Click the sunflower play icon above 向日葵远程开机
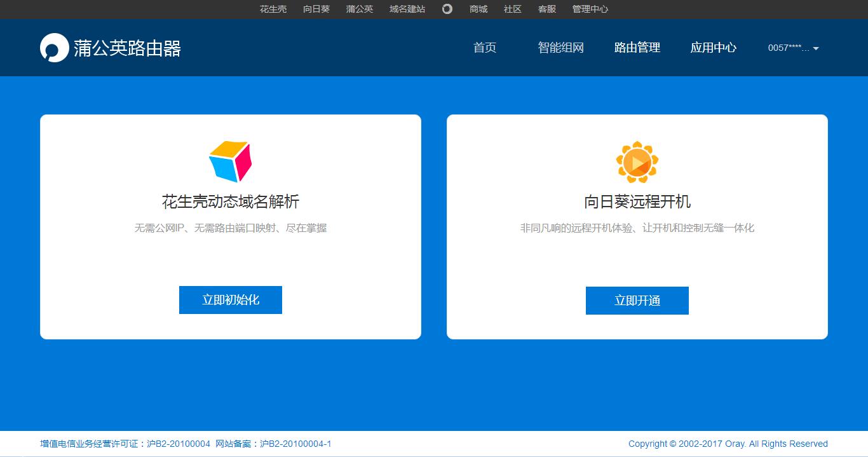 637,161
